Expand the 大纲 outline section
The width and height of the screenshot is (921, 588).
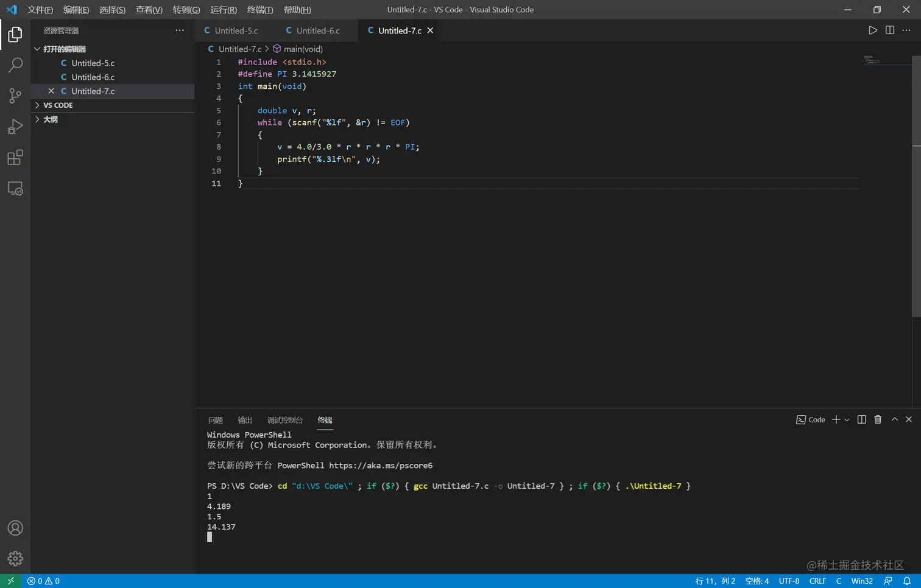(x=113, y=119)
